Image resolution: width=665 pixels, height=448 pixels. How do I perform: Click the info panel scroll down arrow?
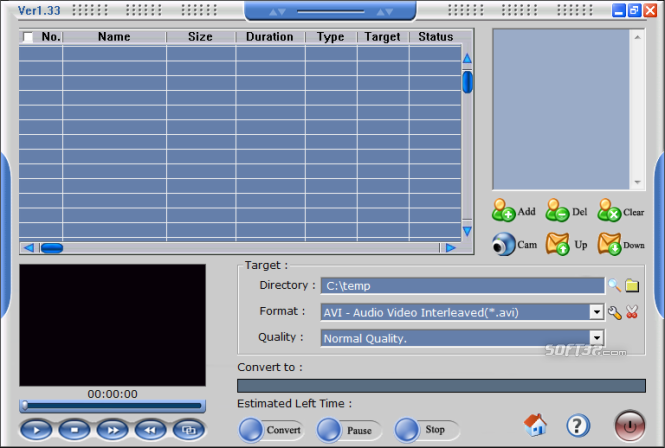click(x=637, y=182)
